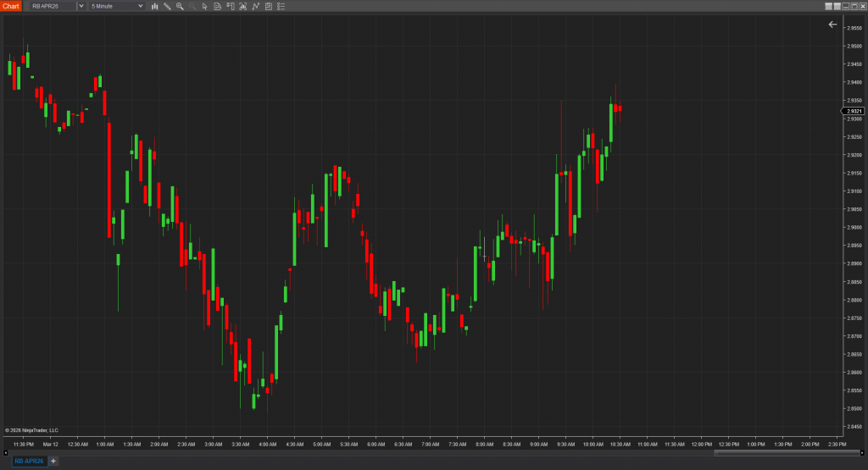Click the current price marker 2.9321

coord(854,111)
